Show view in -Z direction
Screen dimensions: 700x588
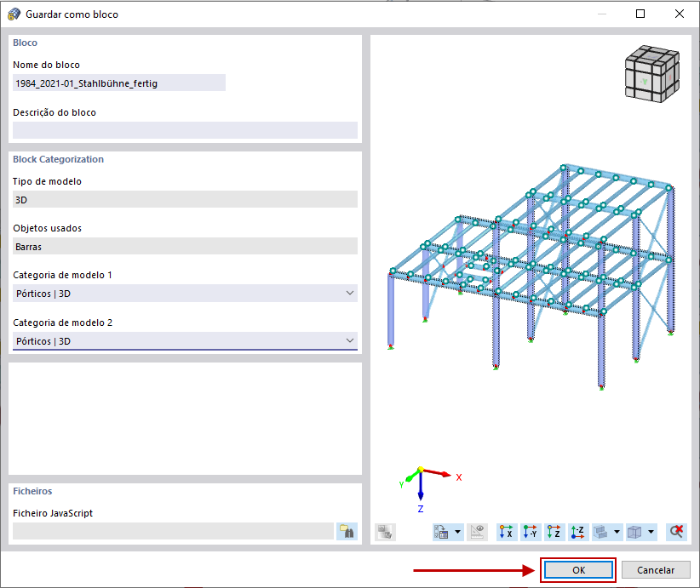tap(578, 532)
